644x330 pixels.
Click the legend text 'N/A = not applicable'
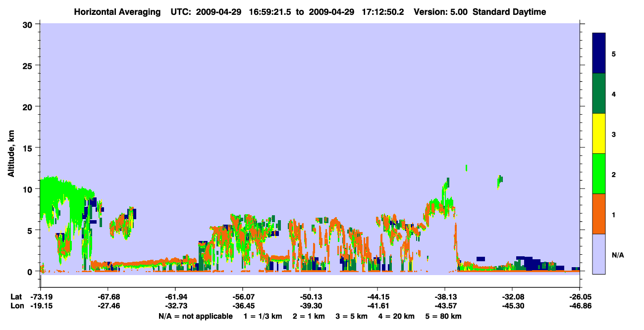pyautogui.click(x=196, y=316)
